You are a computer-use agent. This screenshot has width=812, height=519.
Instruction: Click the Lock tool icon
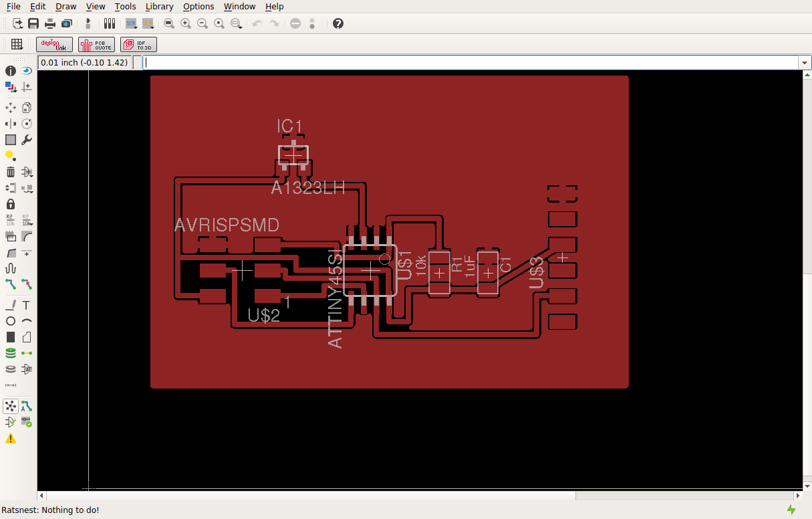11,204
